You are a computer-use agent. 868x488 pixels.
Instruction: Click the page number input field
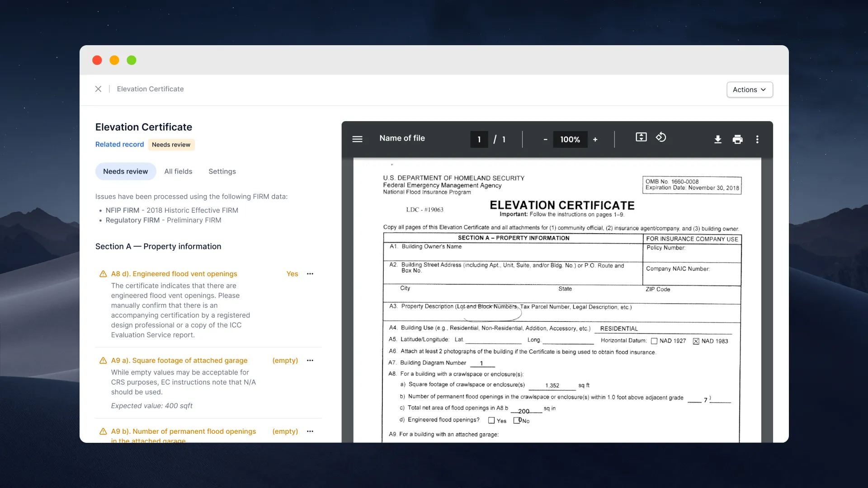point(479,140)
